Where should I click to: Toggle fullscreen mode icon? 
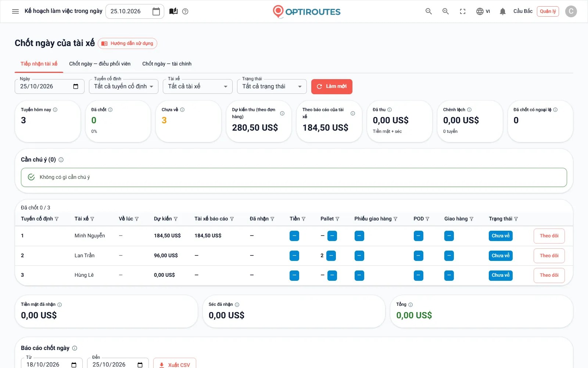[x=463, y=11]
